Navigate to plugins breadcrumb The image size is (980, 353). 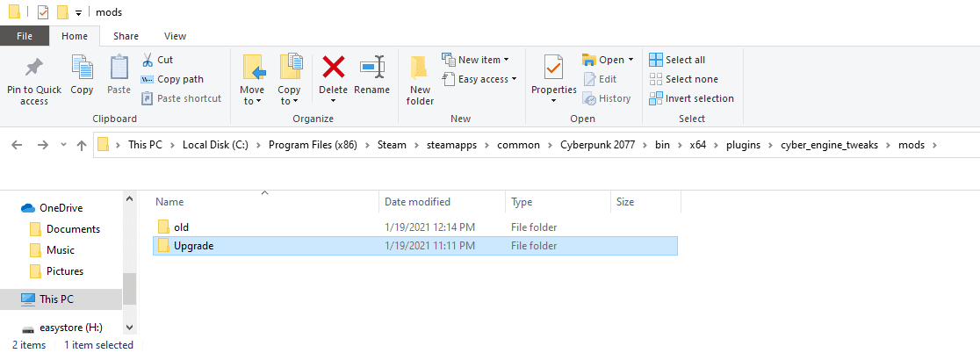pos(743,145)
